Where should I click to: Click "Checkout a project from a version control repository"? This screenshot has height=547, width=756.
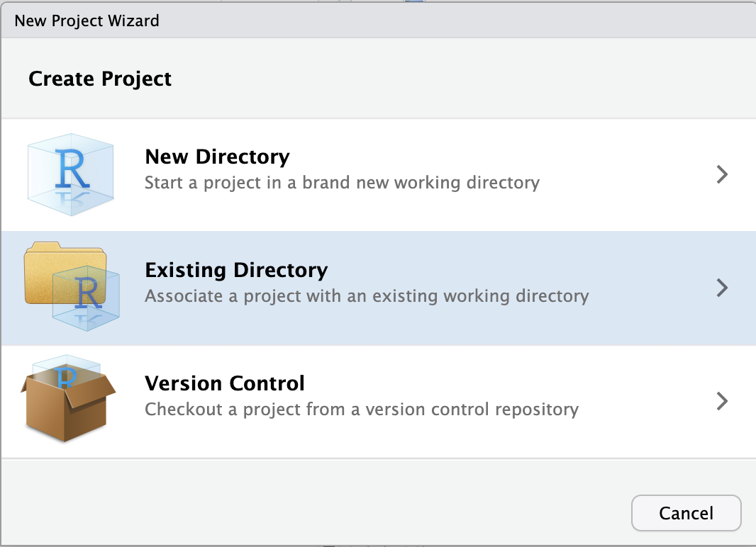coord(362,410)
